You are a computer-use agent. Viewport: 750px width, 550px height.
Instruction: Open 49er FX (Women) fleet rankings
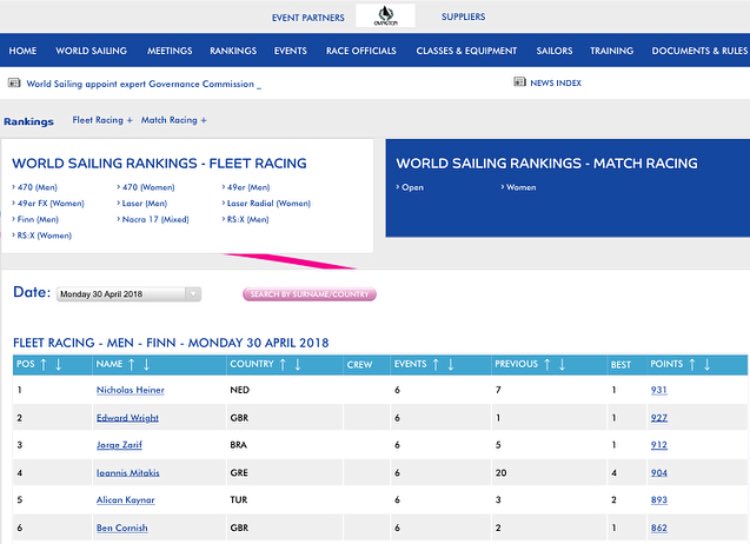coord(51,203)
